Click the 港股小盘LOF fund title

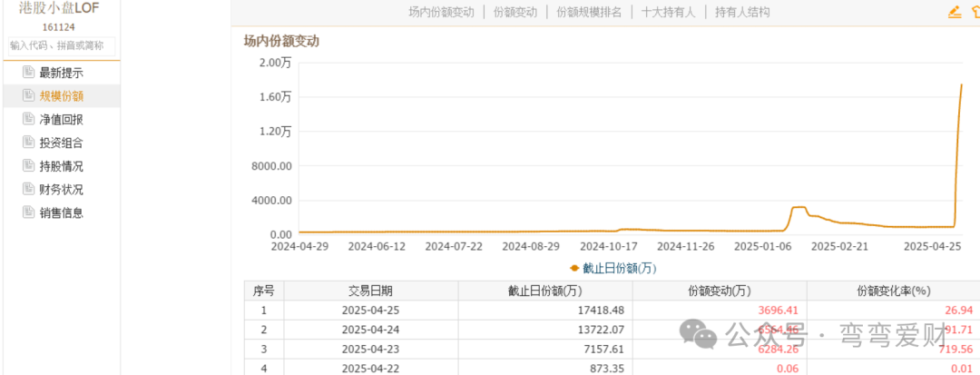tap(59, 8)
